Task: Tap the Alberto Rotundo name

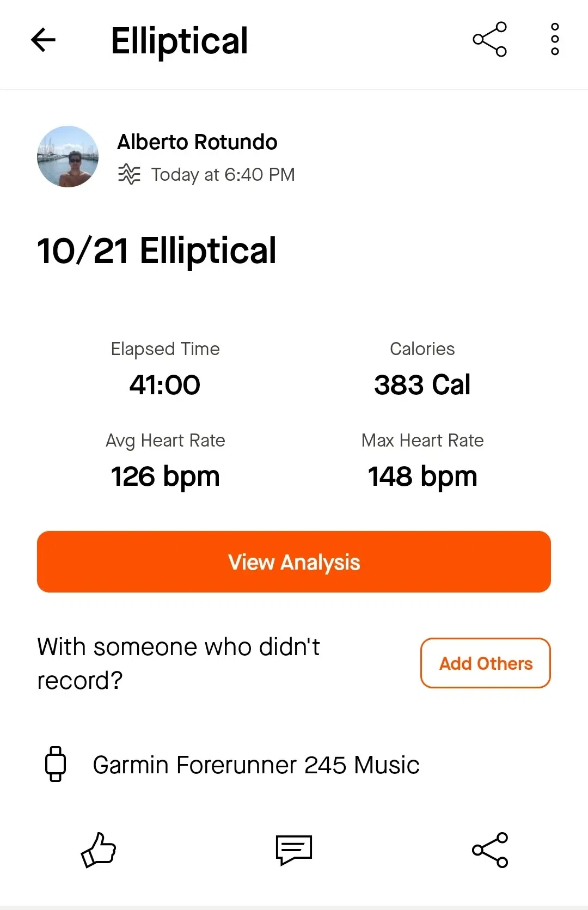Action: click(x=197, y=142)
